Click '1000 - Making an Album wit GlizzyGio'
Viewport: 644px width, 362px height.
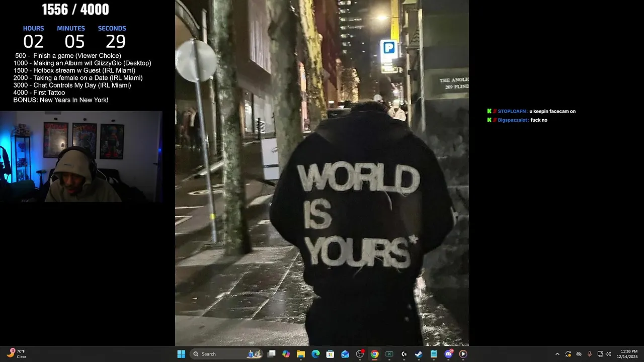[82, 63]
